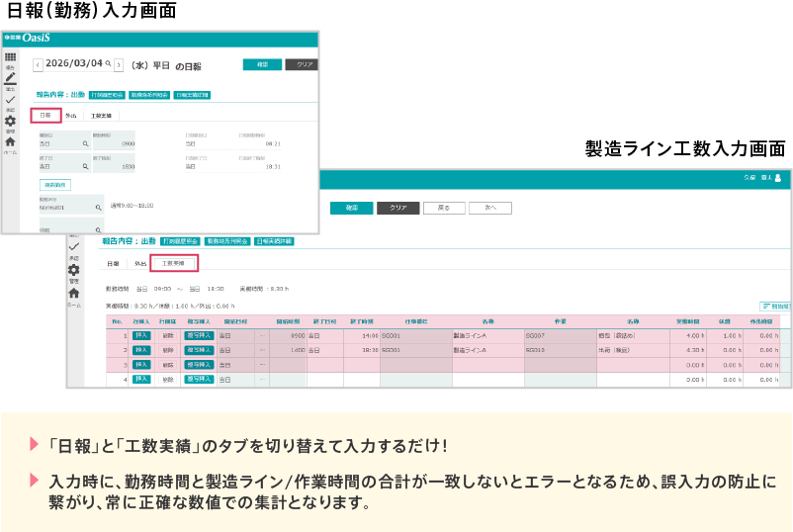Click the teal confirm button in man-hour window
This screenshot has height=532, width=793.
click(352, 208)
